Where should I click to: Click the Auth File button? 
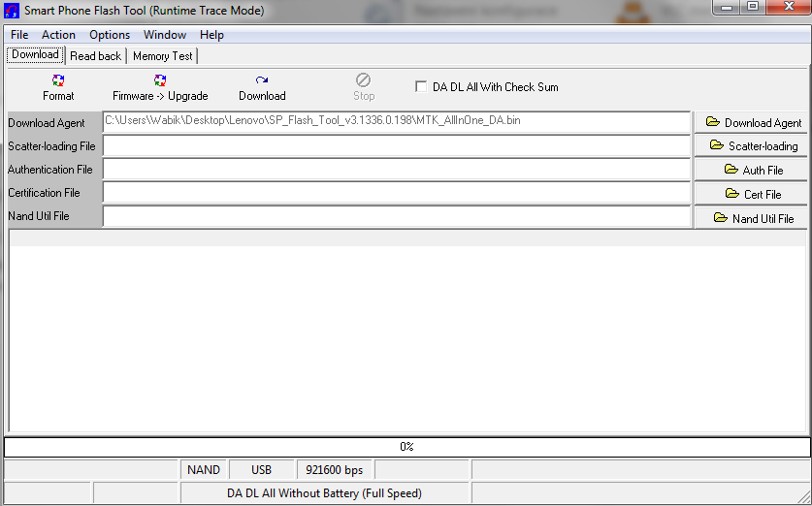751,170
